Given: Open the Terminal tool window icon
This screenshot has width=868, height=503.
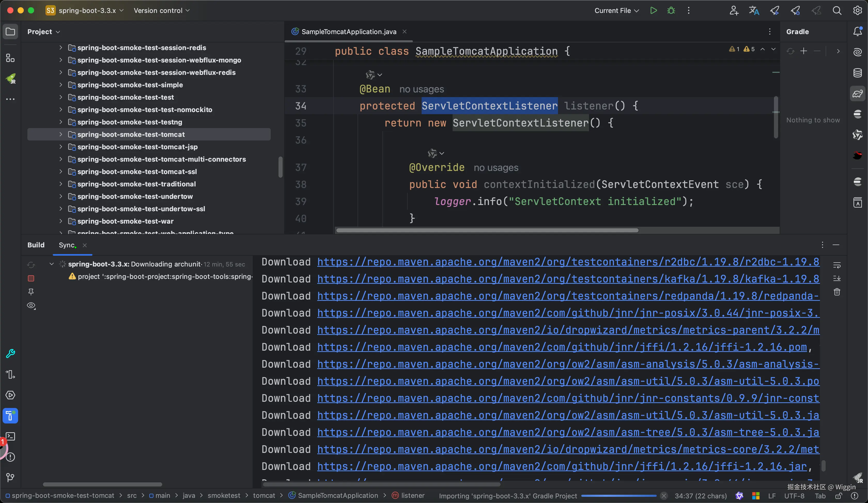Looking at the screenshot, I should click(10, 436).
